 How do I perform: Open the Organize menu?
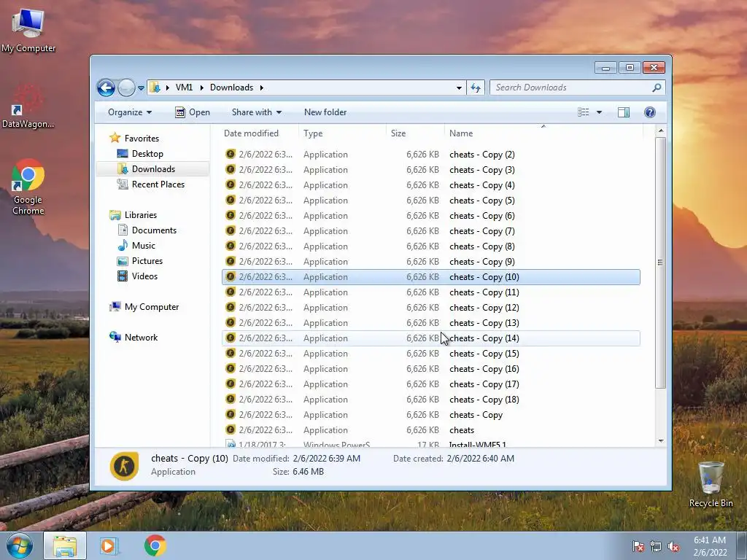point(130,112)
